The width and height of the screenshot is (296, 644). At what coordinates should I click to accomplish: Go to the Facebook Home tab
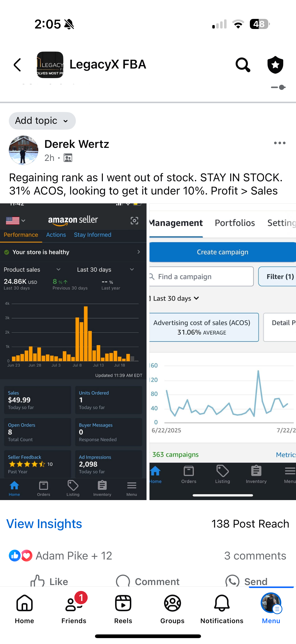25,609
